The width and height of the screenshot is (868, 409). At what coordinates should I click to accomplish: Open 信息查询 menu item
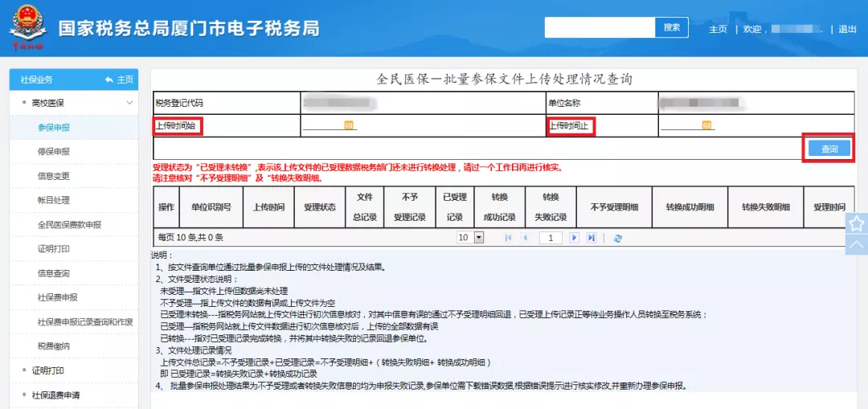pyautogui.click(x=54, y=273)
